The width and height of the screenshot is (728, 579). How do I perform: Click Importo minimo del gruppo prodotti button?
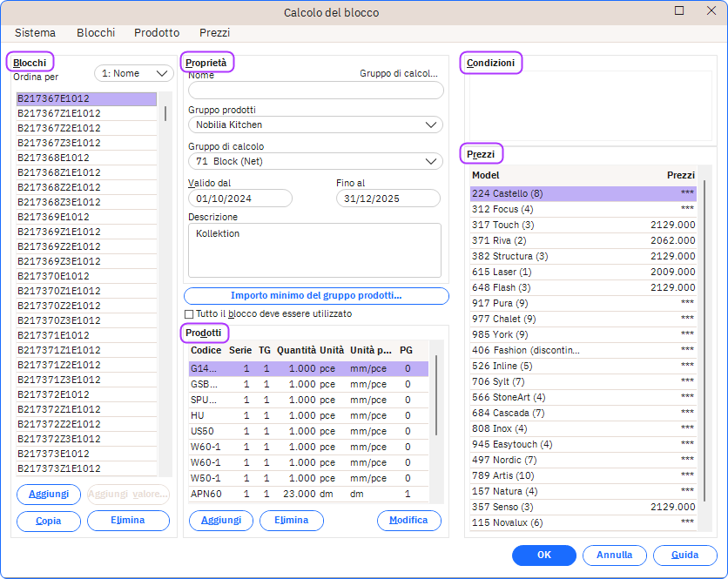(x=316, y=296)
